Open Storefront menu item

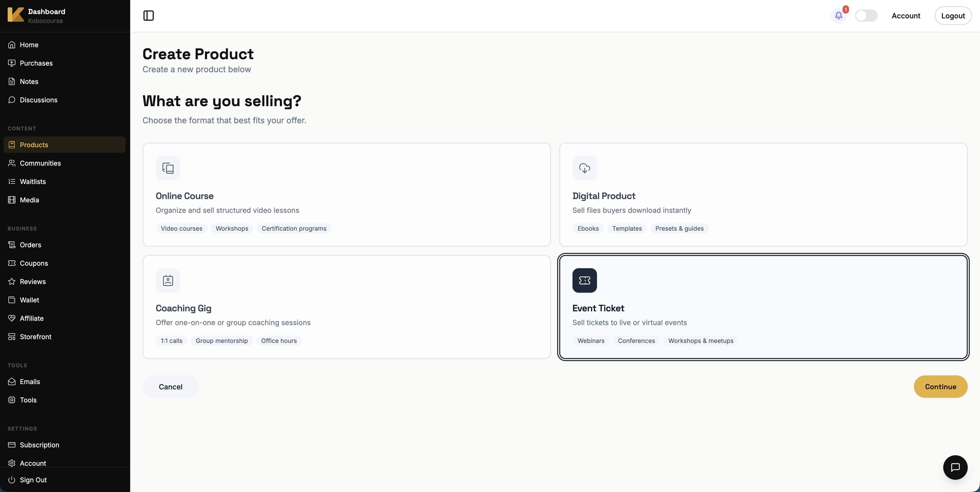click(x=64, y=337)
